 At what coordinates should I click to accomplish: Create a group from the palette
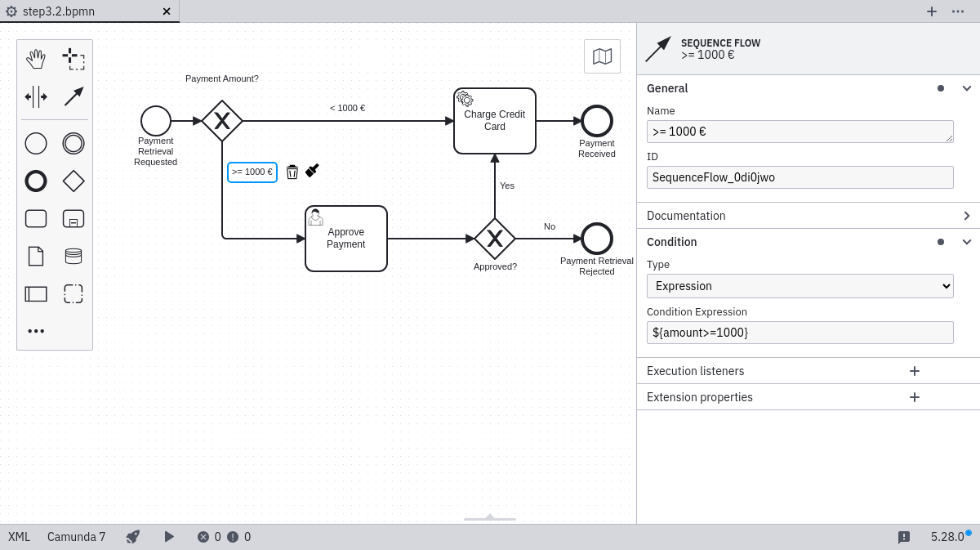click(x=73, y=294)
